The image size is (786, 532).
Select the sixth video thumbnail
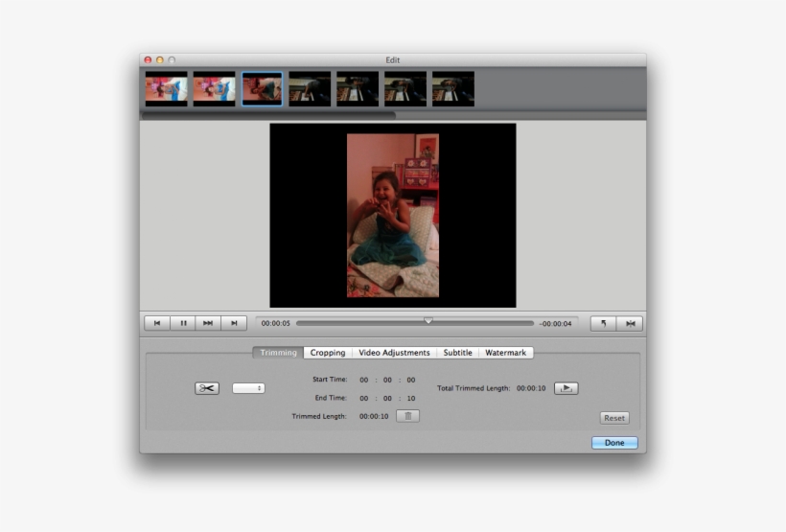[405, 89]
